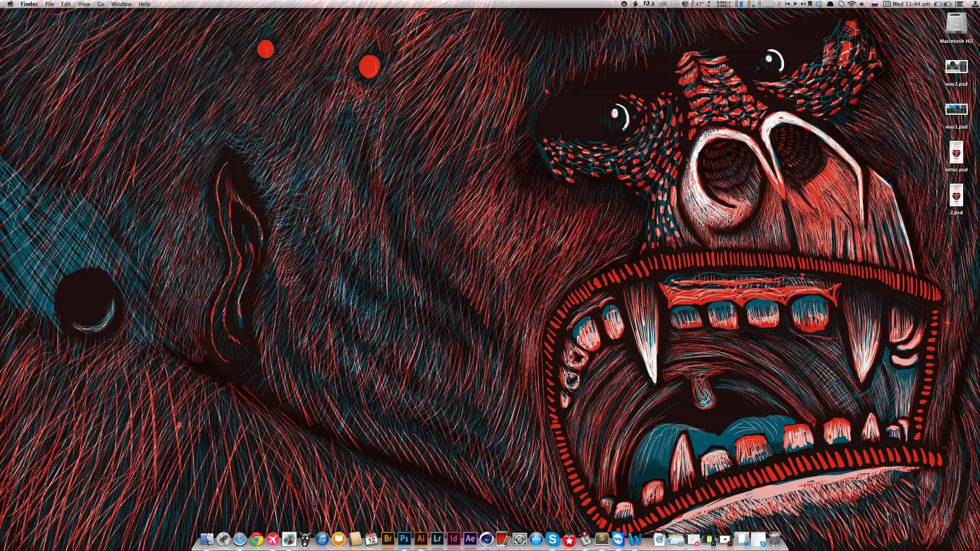980x551 pixels.
Task: Select the way2.psd file on desktop
Action: pos(956,67)
